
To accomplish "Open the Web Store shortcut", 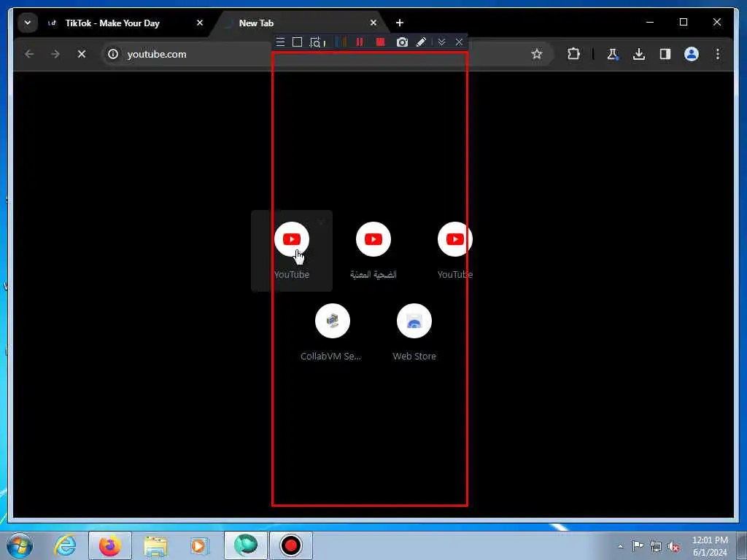I will (x=414, y=332).
